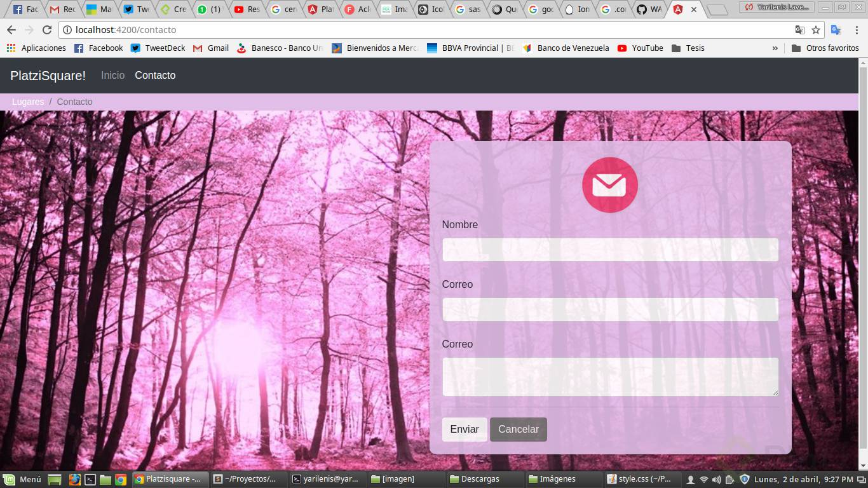Screen dimensions: 868x488
Task: Click the Yarilenis Lave... profile button
Action: (x=778, y=7)
